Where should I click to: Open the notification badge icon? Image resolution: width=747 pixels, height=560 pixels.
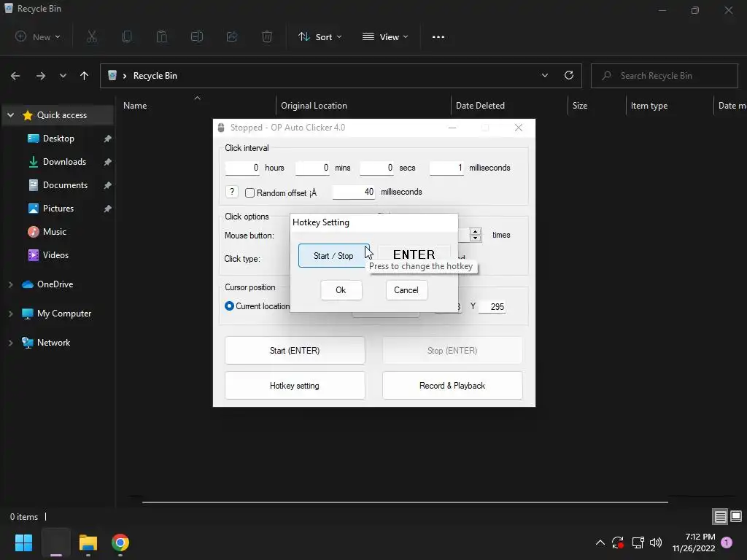click(727, 542)
